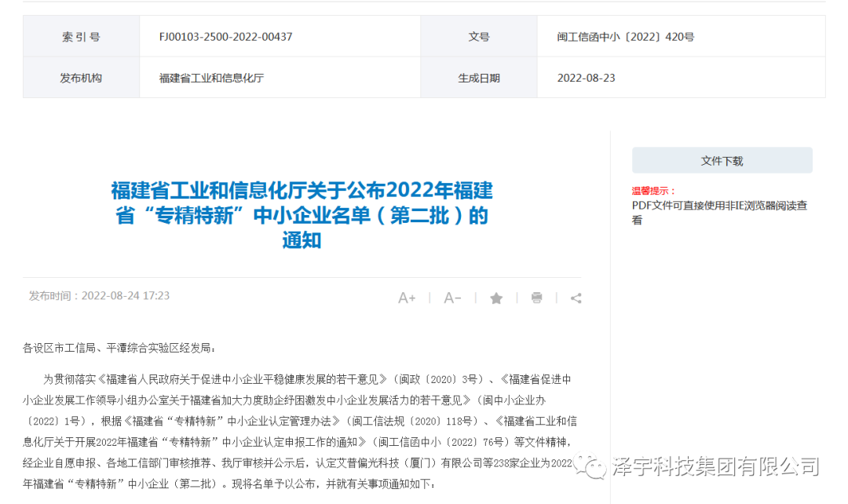Click document number 闽工信函中小〔2022〕420号

[626, 37]
